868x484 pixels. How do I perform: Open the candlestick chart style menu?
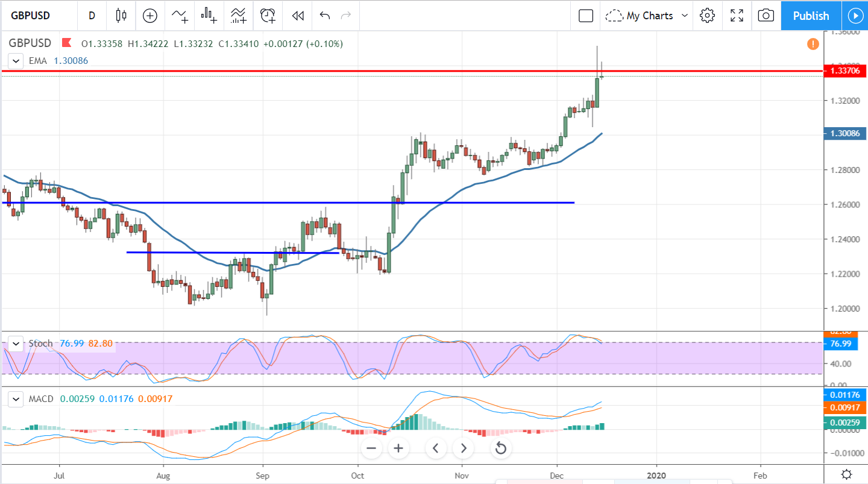[121, 16]
